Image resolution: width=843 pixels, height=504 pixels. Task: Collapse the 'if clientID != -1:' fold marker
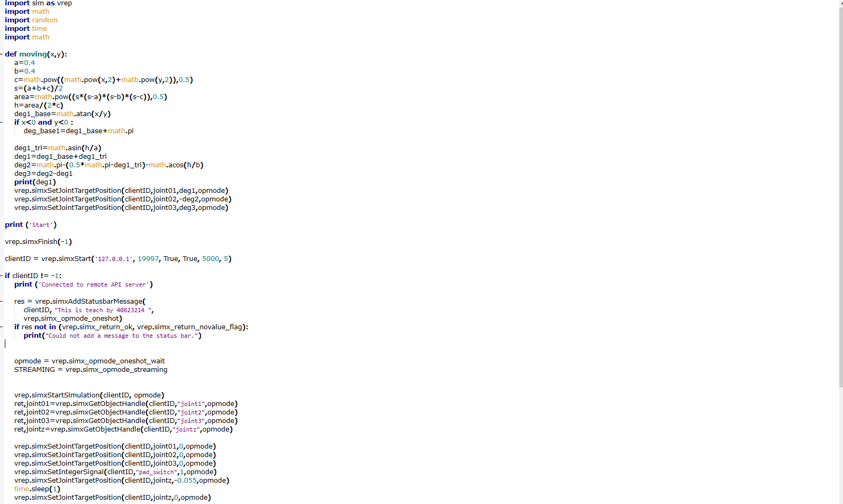coord(2,276)
